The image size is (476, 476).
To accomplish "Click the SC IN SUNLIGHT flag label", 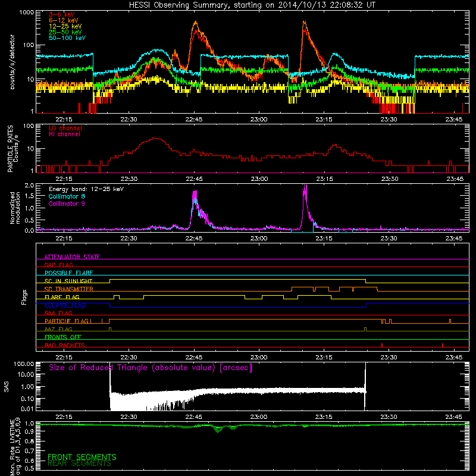I will pyautogui.click(x=68, y=281).
